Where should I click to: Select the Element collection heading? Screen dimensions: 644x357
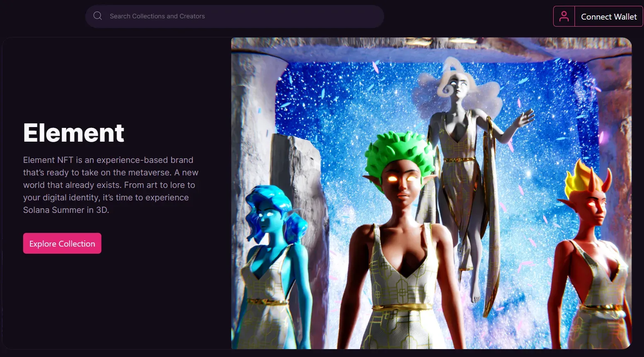click(74, 133)
